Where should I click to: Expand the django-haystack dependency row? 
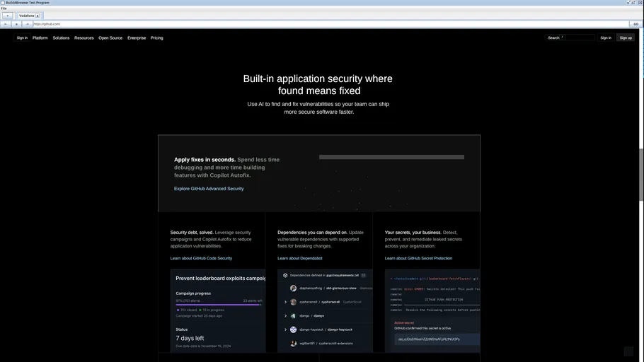285,329
